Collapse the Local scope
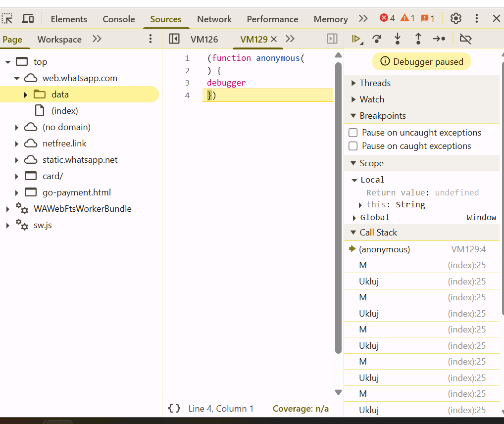The width and height of the screenshot is (504, 424). click(x=354, y=180)
